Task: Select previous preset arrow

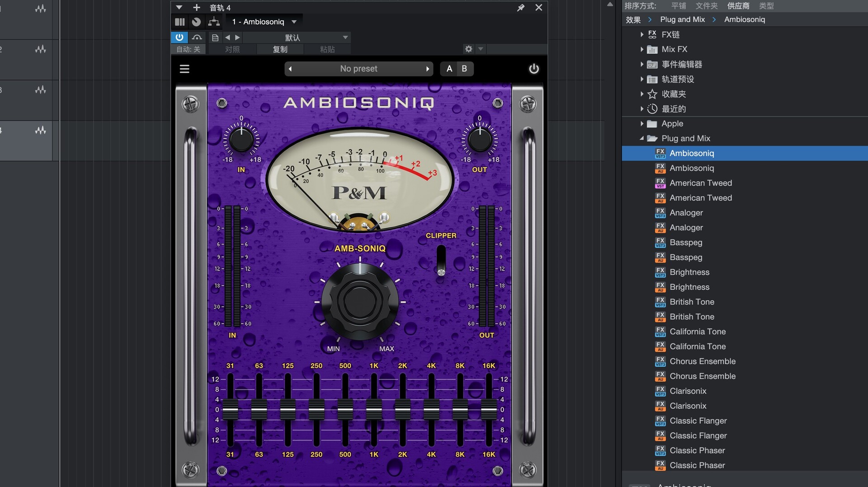Action: 290,69
